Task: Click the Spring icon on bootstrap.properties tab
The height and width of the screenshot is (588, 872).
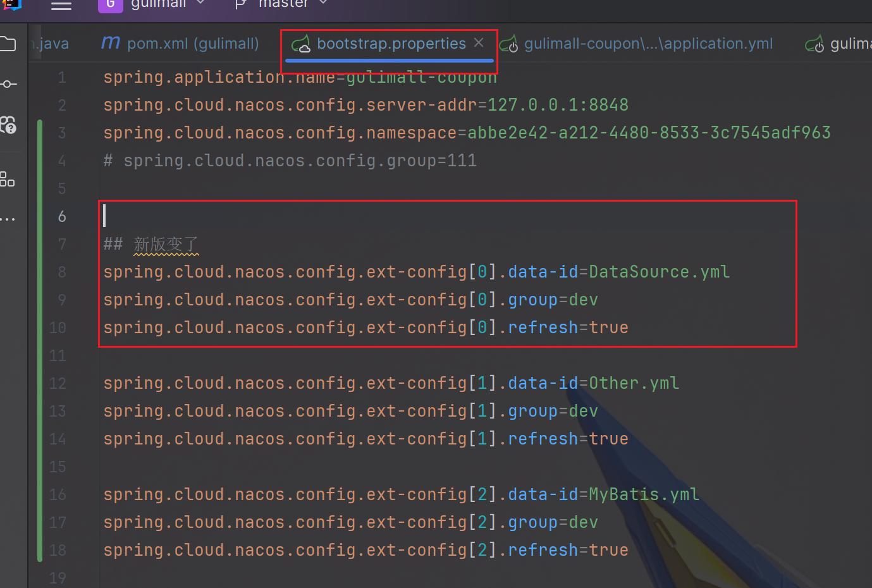Action: point(300,44)
